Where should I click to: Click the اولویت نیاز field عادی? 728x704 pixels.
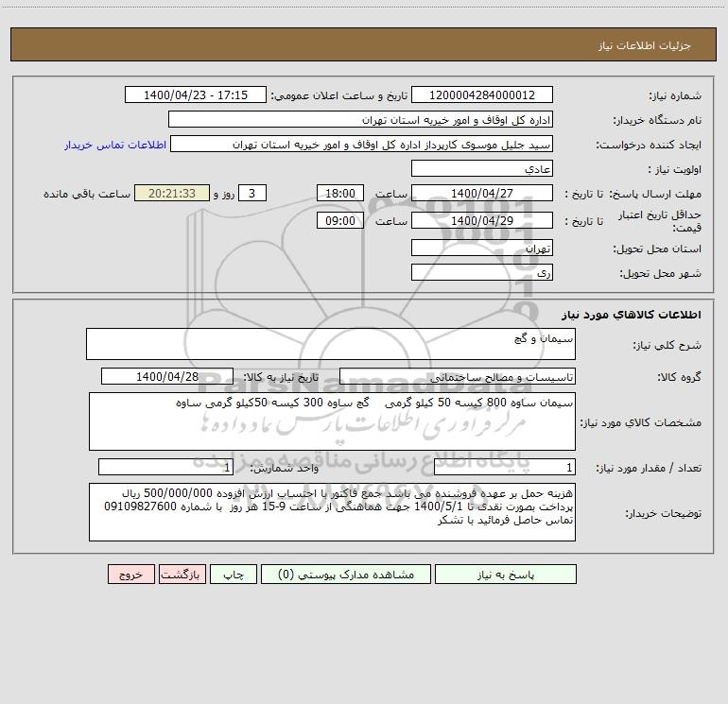[x=482, y=168]
